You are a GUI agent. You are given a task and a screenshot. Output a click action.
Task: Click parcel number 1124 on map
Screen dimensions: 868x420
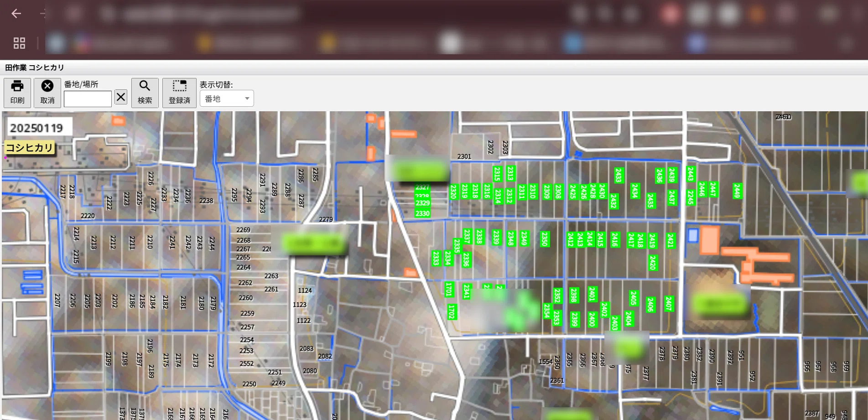tap(305, 290)
